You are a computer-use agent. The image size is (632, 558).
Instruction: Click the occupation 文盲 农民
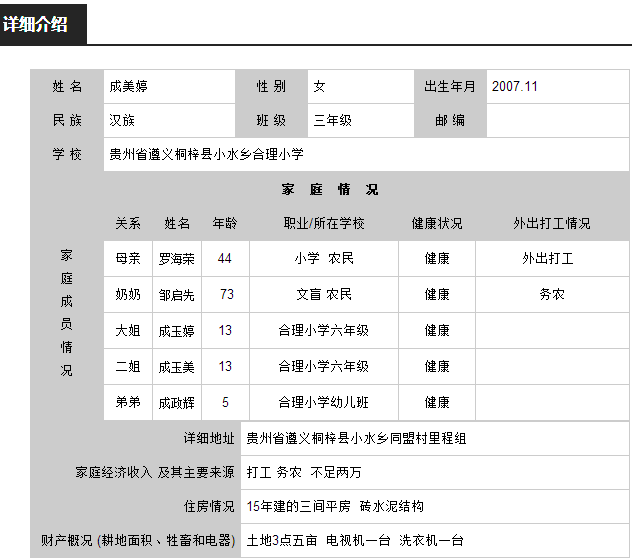(x=324, y=294)
